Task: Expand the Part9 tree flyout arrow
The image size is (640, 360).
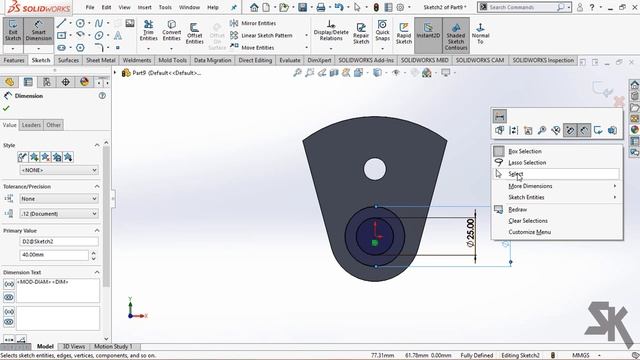Action: [115, 73]
